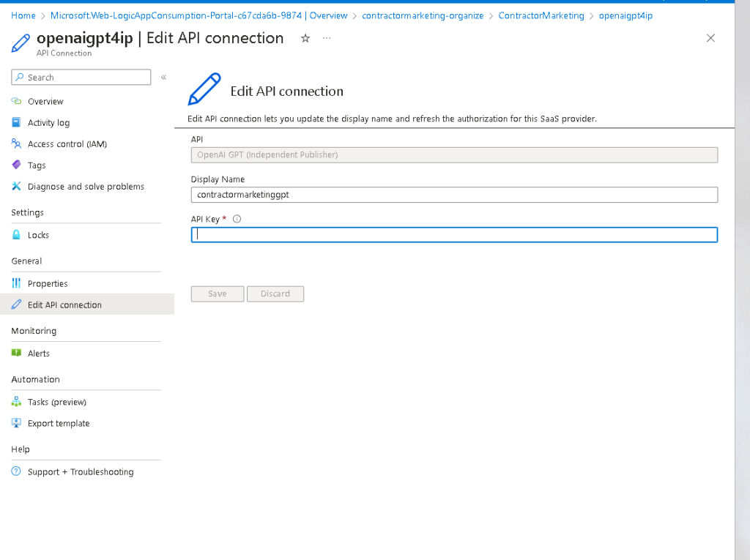Screen dimensions: 750x560
Task: Click the Save button
Action: coord(218,294)
